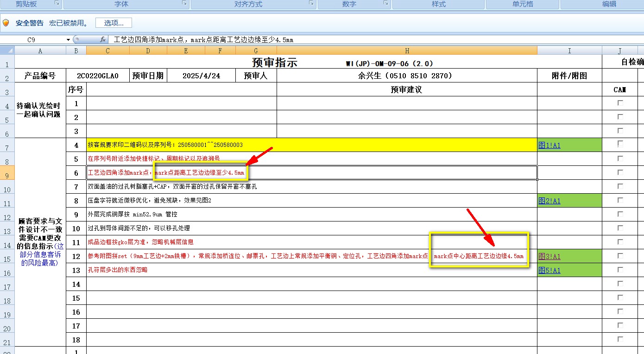Viewport: 644px width, 354px height.
Task: Click the Select All corner of the grid
Action: point(7,51)
